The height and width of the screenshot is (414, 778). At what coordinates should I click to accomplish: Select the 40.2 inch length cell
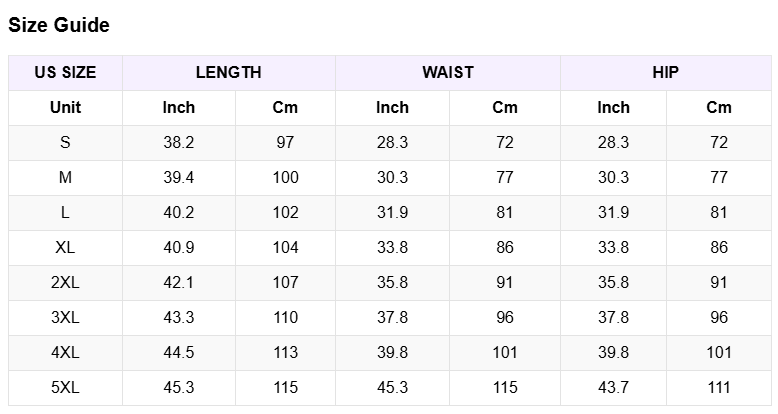[x=179, y=212]
